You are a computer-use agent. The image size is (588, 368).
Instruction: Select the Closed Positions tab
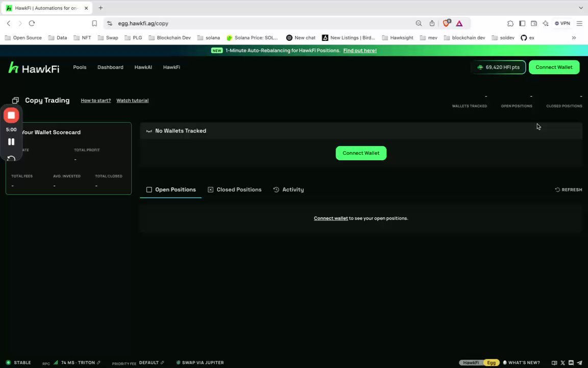(x=235, y=190)
